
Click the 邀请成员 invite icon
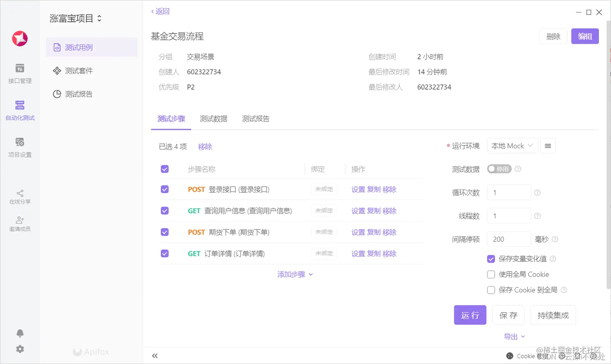tap(20, 220)
